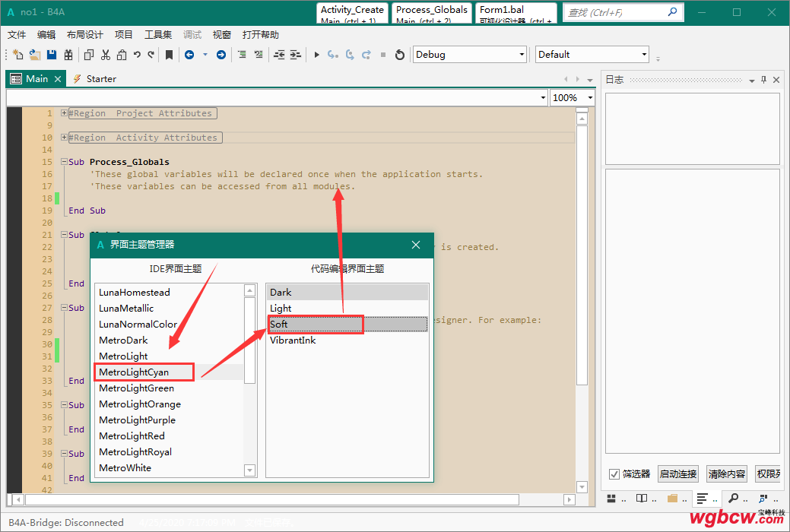Open the search magnifier in search box

pos(672,11)
